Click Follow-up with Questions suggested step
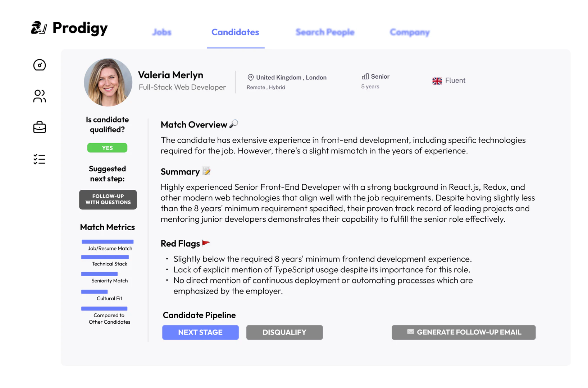 point(108,199)
